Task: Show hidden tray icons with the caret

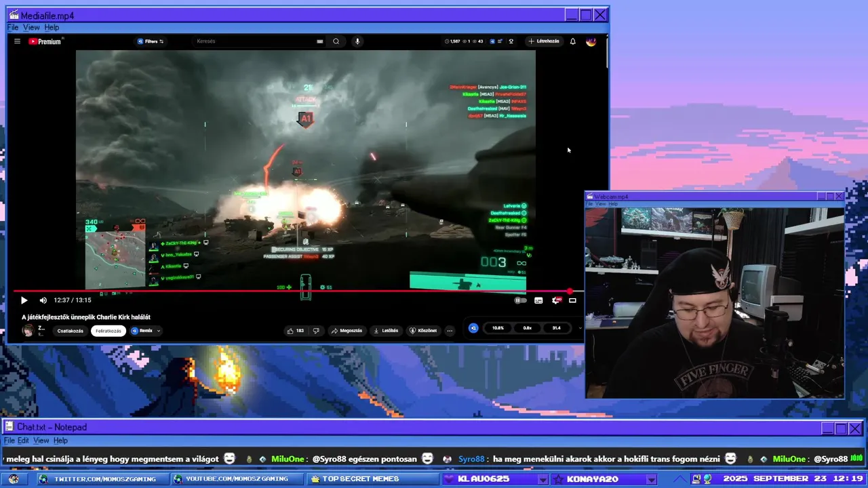Action: 679,479
